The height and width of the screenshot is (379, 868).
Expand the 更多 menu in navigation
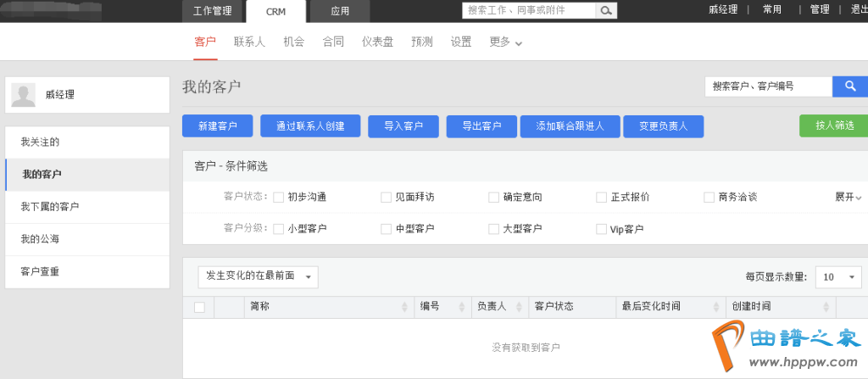pyautogui.click(x=505, y=42)
